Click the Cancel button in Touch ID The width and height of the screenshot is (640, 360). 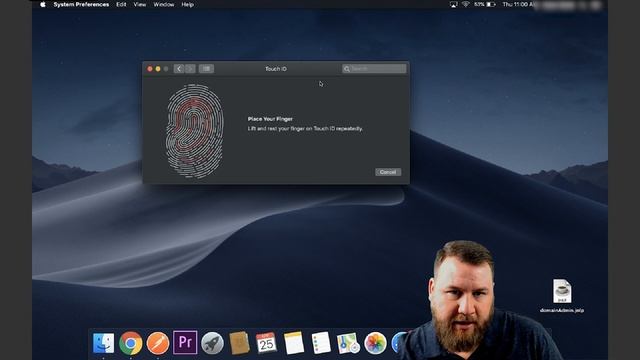point(388,172)
